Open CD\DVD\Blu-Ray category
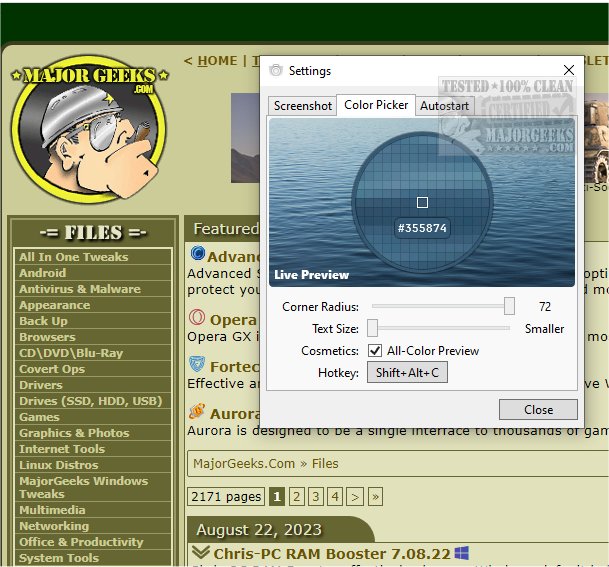609x567 pixels. click(71, 353)
